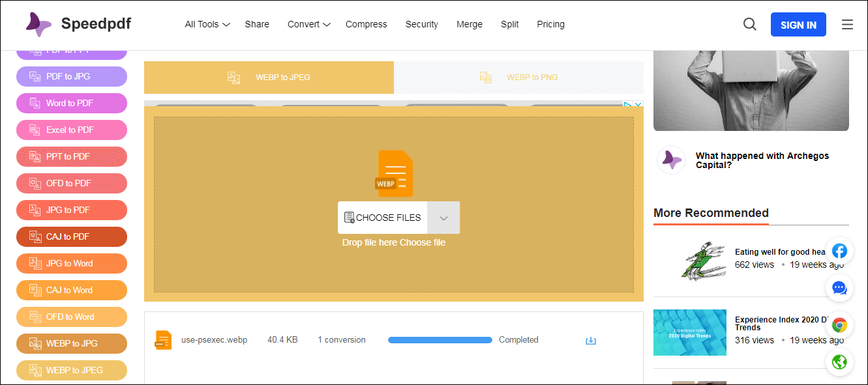Click the orange WEBP file icon in drop zone
Screen dimensions: 868x385
point(394,173)
